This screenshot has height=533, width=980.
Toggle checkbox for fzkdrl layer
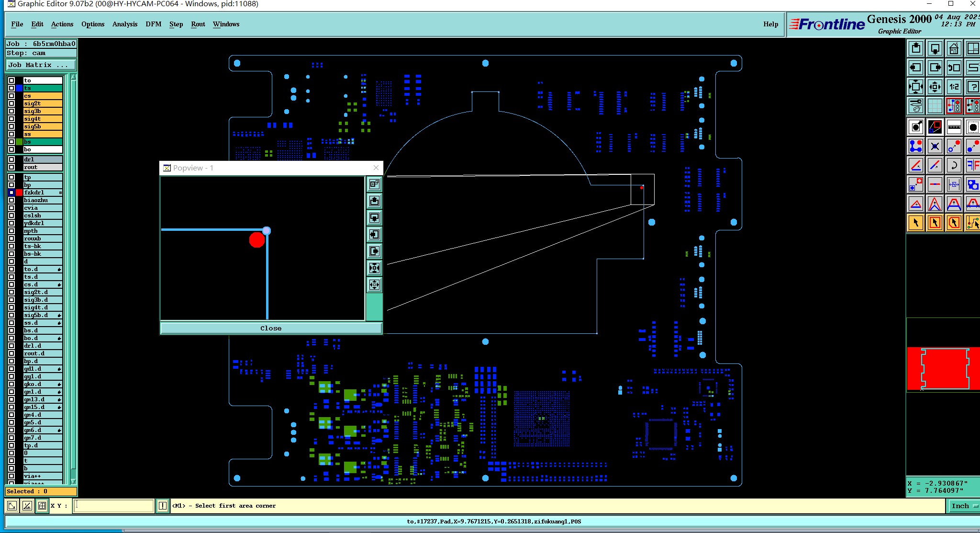(11, 193)
